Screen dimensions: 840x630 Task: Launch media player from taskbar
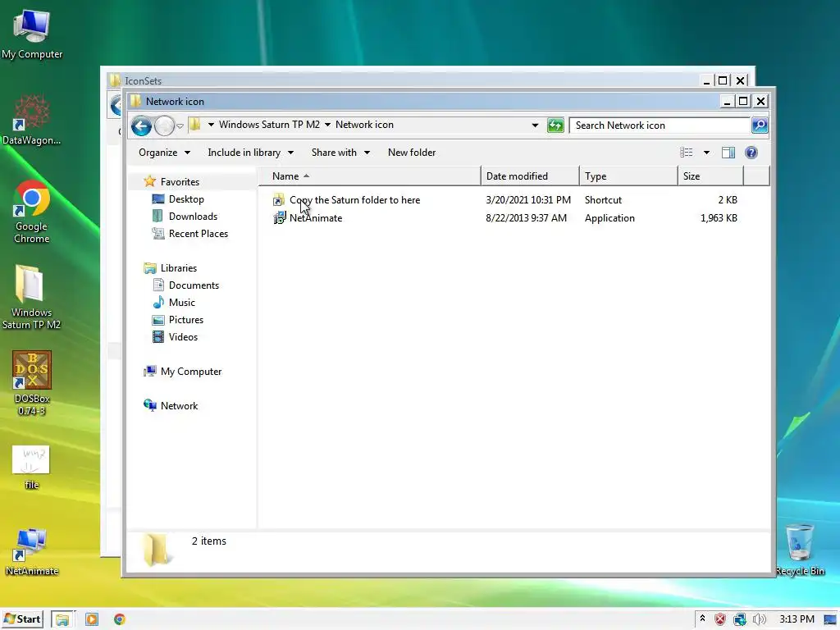92,620
